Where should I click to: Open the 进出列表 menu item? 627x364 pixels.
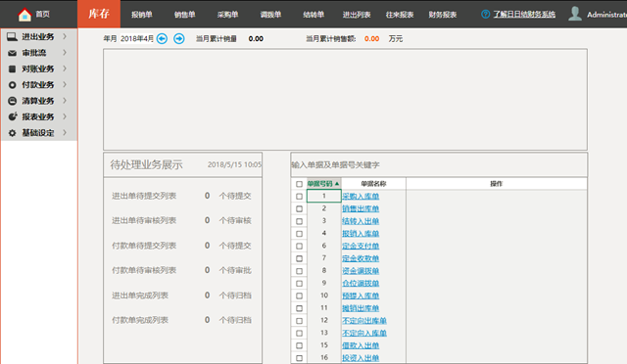[357, 15]
